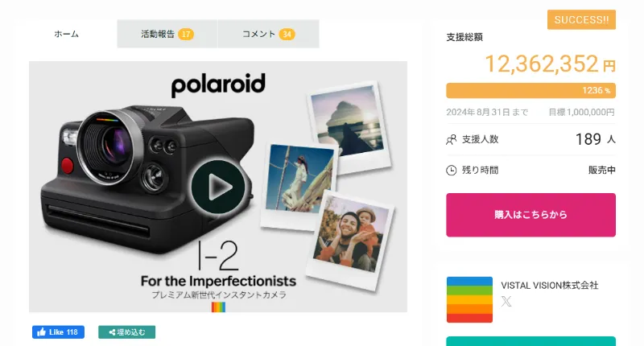Click the teal button below company info

click(530, 341)
